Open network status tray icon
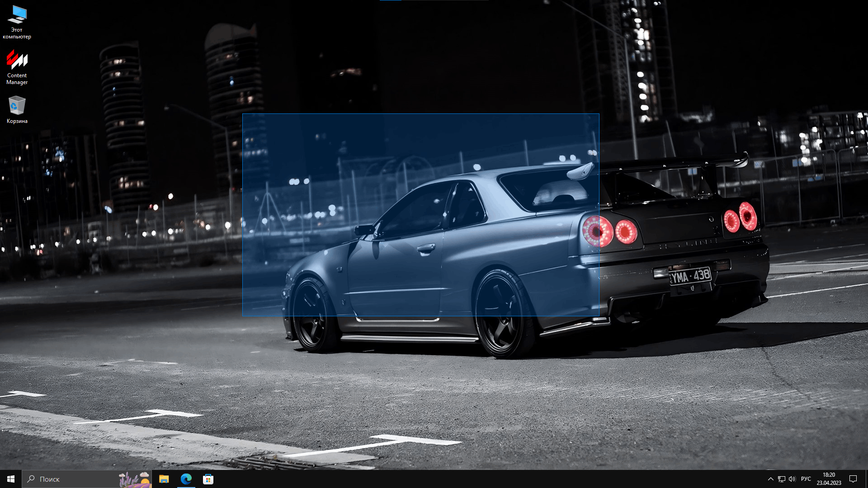The height and width of the screenshot is (488, 868). [x=781, y=479]
